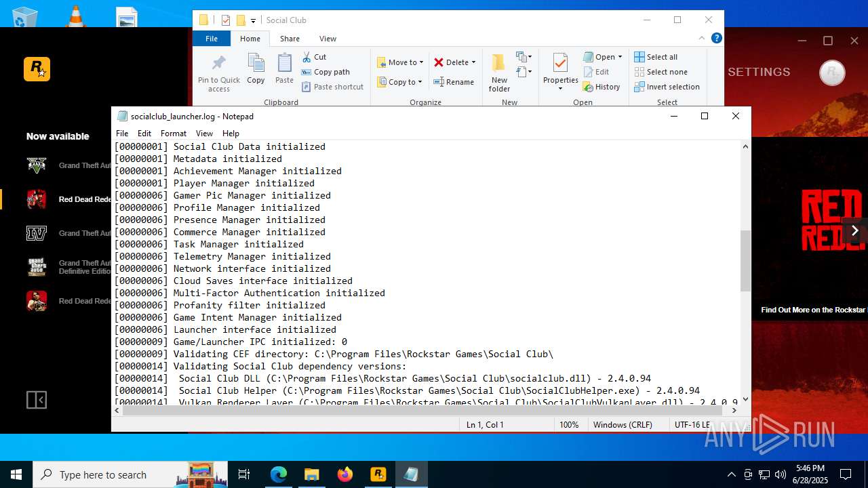Select Red Dead Redemption 2 sidebar icon
The image size is (868, 488).
(x=37, y=199)
